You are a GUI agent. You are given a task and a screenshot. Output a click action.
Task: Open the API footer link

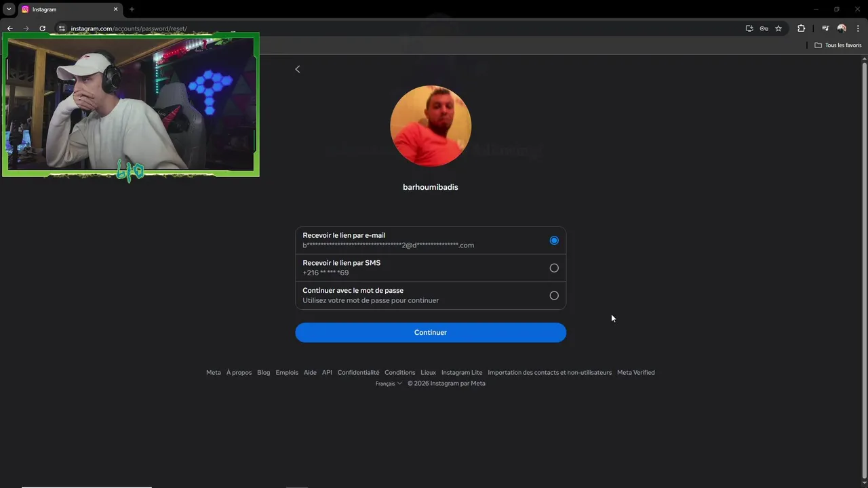tap(327, 372)
